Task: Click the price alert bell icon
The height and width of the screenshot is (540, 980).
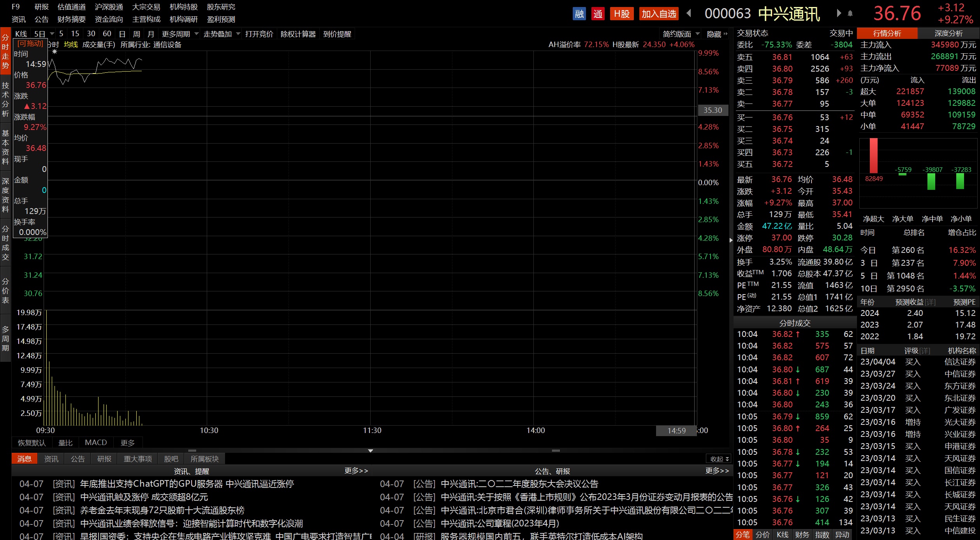Action: point(850,14)
